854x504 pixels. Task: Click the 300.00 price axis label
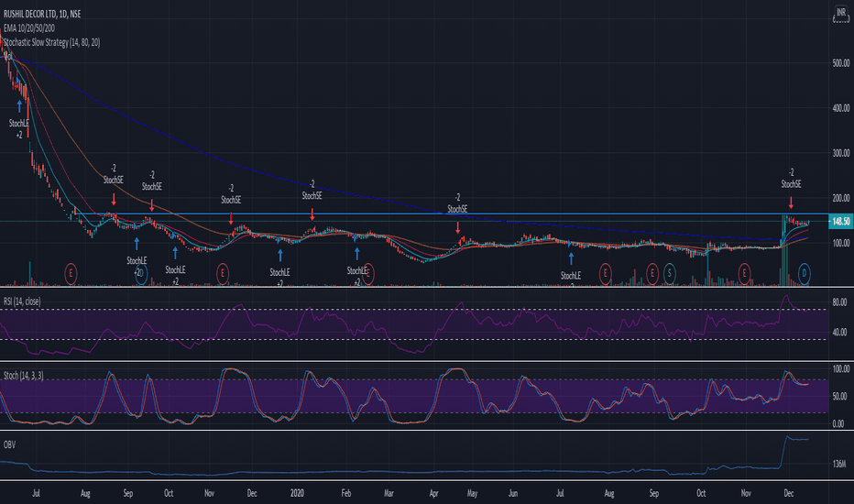(841, 153)
